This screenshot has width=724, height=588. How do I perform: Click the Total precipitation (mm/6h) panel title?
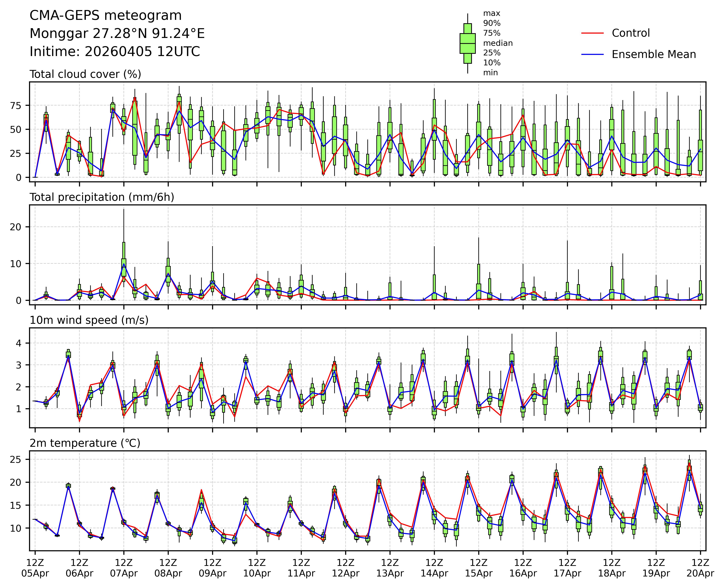[102, 197]
